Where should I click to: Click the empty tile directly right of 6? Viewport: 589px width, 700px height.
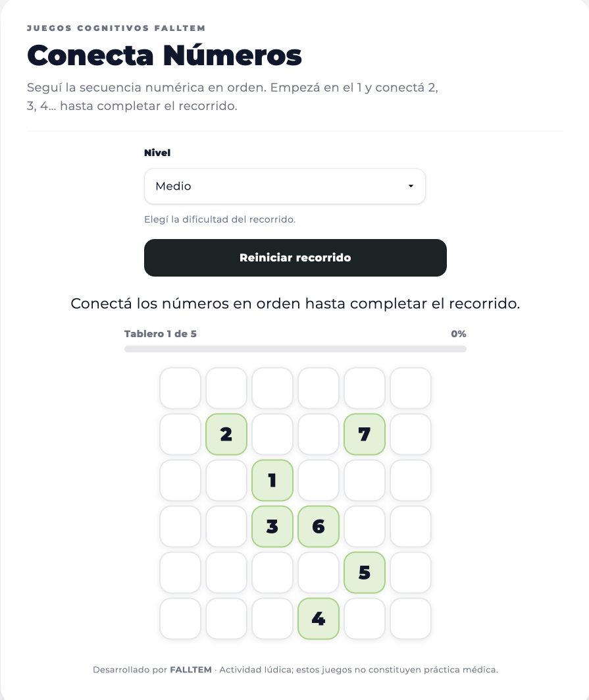coord(365,526)
